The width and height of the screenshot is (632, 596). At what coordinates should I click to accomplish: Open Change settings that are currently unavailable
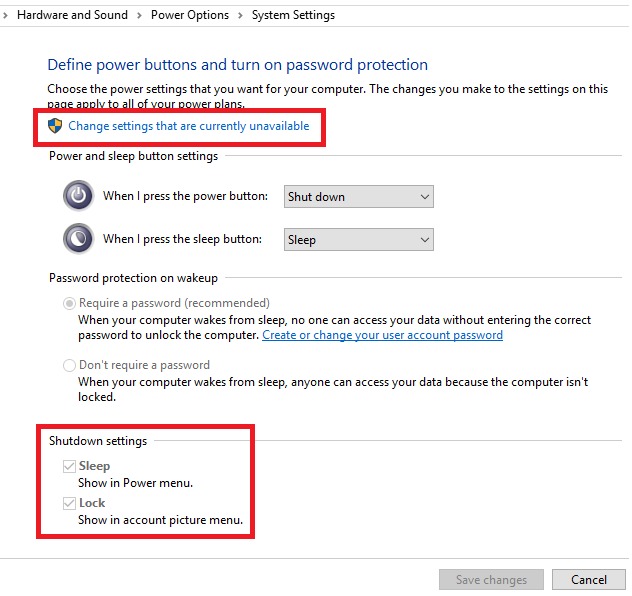tap(188, 126)
